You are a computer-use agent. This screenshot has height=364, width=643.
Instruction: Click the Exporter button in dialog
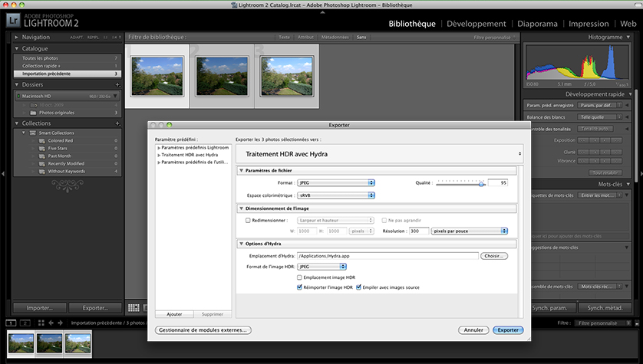508,330
